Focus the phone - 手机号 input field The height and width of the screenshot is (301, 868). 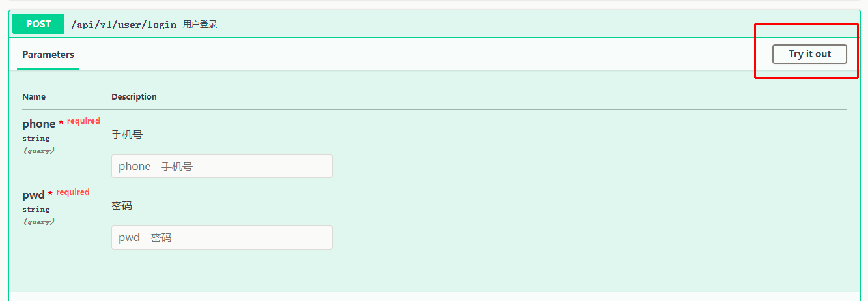[221, 166]
